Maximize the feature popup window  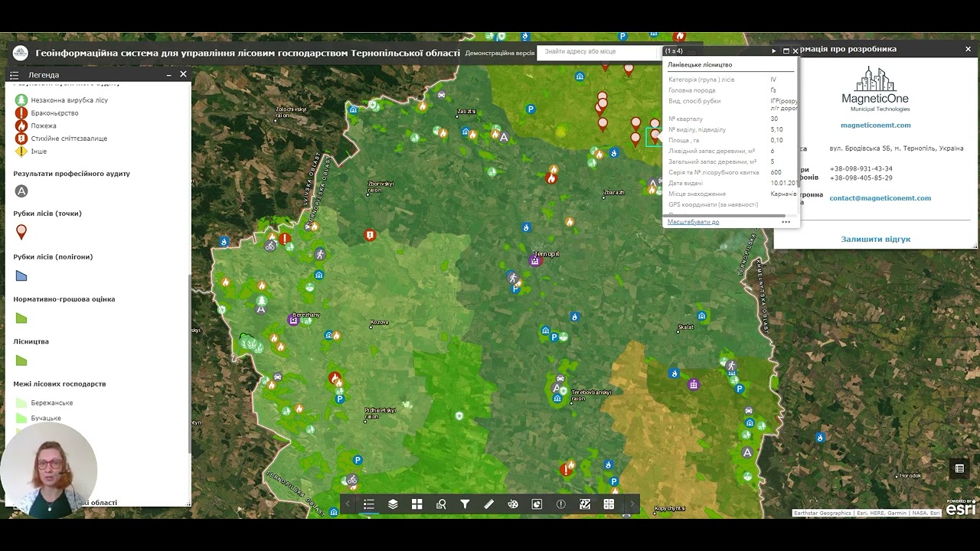pyautogui.click(x=786, y=51)
